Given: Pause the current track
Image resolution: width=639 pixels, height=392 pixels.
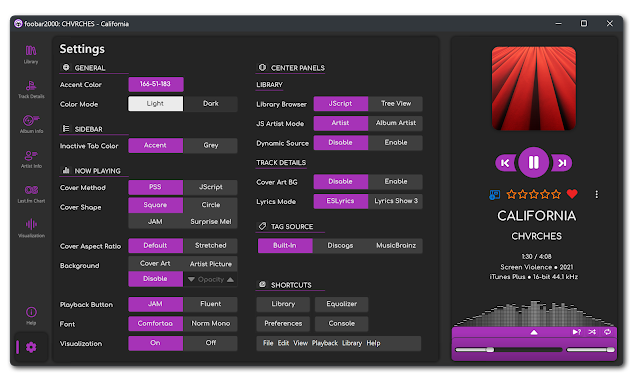Looking at the screenshot, I should 533,162.
